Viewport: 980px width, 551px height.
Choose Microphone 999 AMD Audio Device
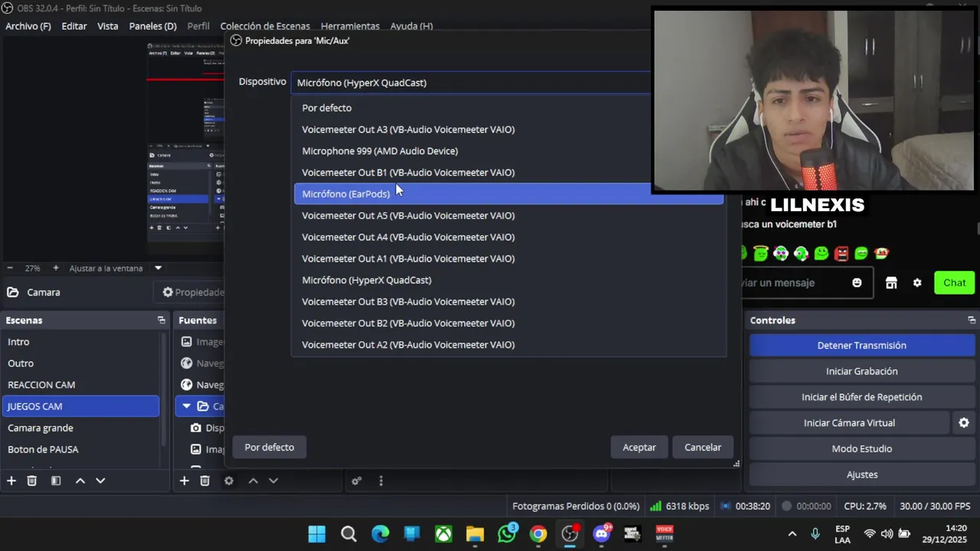509,151
